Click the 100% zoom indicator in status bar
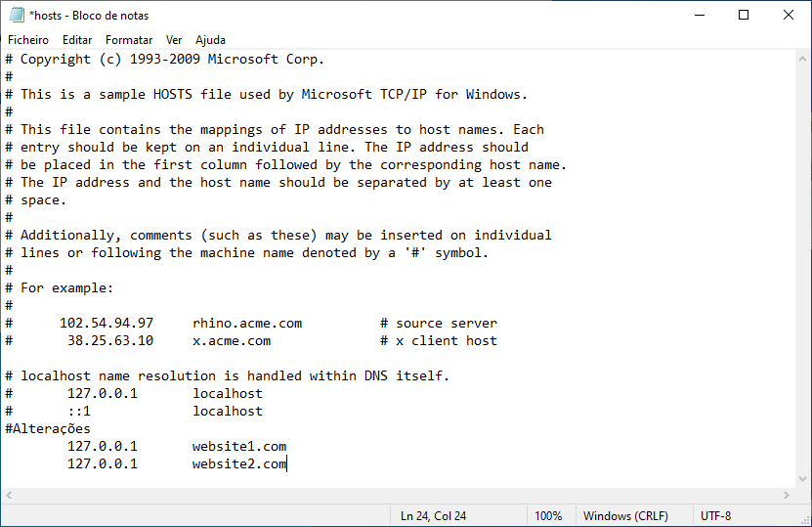 (548, 516)
